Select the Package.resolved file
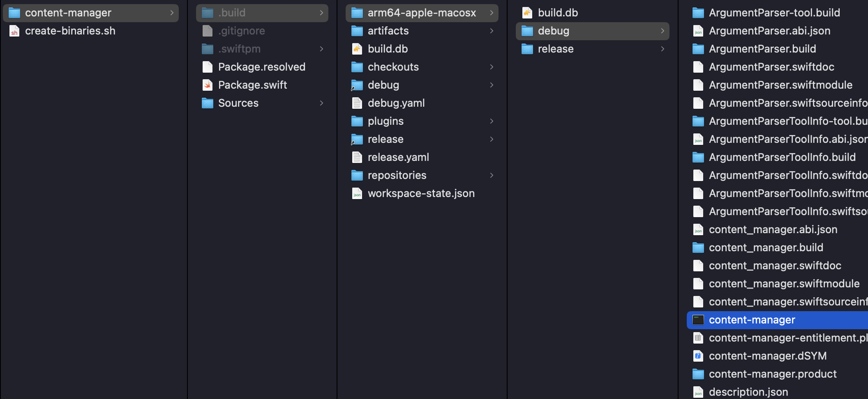 (x=261, y=67)
